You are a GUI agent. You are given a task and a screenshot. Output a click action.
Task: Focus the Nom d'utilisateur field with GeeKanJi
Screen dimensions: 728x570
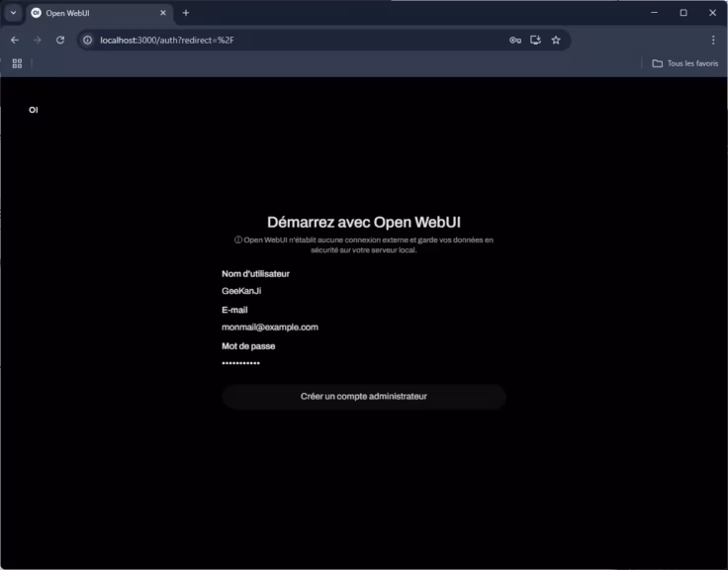click(x=364, y=291)
